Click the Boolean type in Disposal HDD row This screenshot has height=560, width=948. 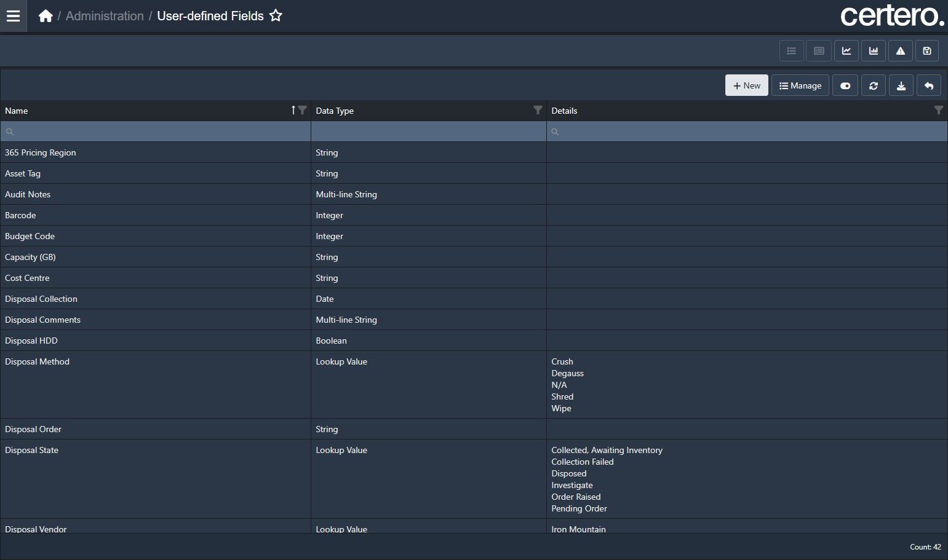(x=331, y=341)
